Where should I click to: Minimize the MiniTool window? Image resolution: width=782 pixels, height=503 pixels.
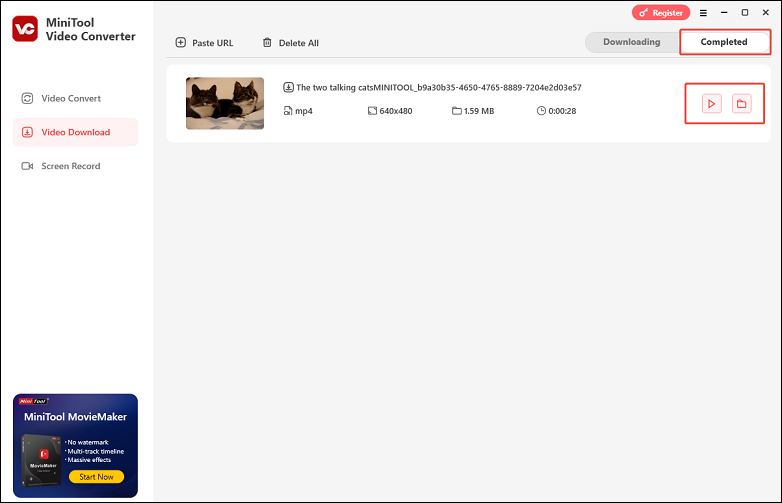[x=724, y=12]
